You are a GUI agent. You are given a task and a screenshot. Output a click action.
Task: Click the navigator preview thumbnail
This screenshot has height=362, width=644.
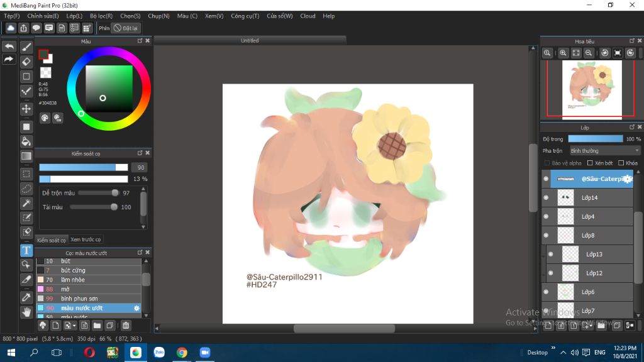(591, 89)
